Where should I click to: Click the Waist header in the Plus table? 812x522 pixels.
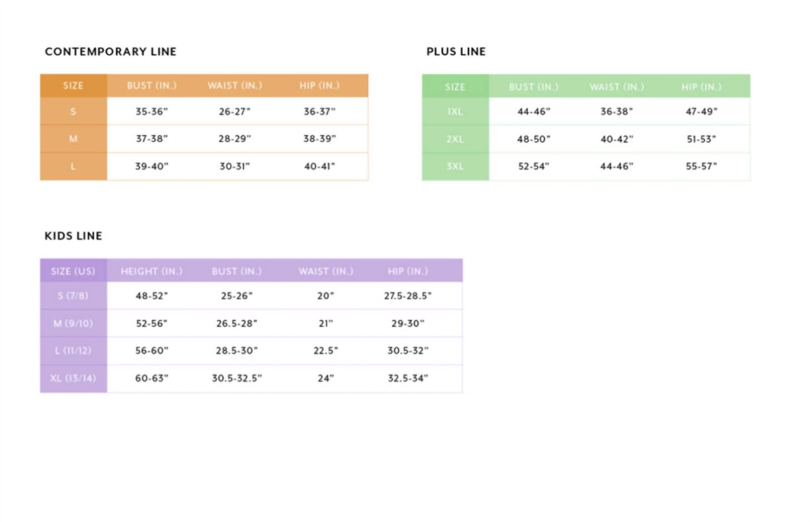pyautogui.click(x=617, y=87)
